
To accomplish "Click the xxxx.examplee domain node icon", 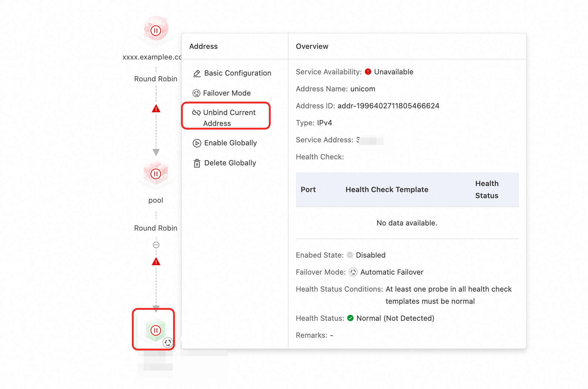I will pos(156,29).
